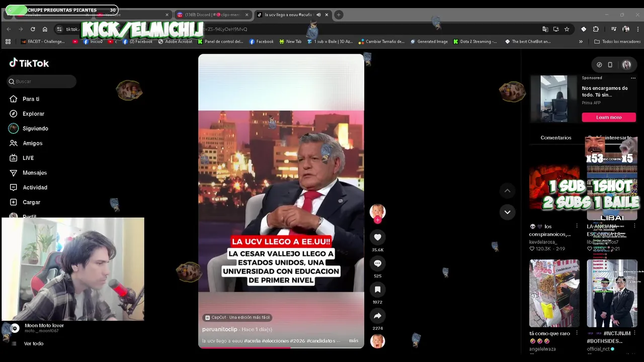The height and width of the screenshot is (362, 644).
Task: Bookmark this page with the star icon
Action: pos(567,29)
